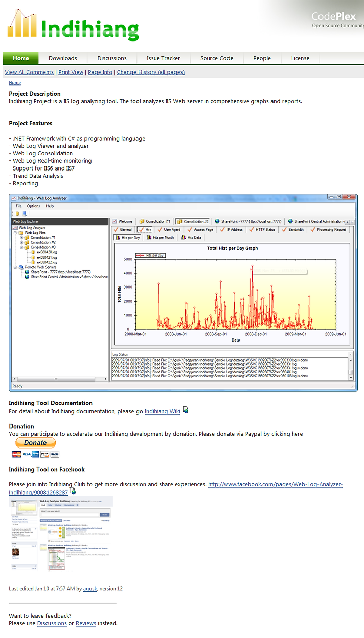Switch to the Consolidation #2 tab

coord(193,221)
